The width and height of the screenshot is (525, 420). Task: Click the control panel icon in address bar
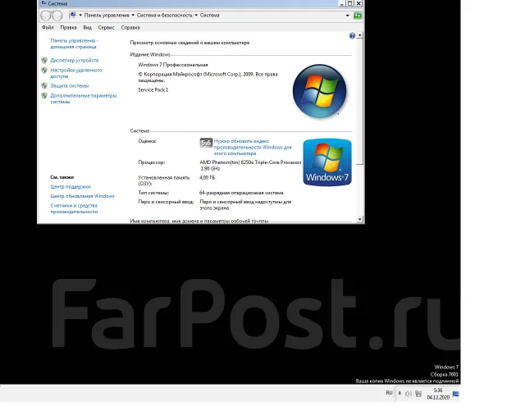73,15
